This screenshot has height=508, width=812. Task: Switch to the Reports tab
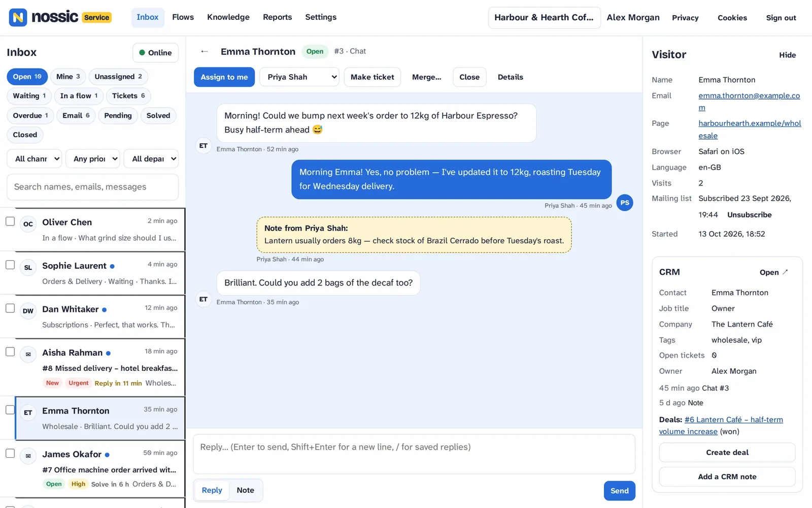point(277,17)
